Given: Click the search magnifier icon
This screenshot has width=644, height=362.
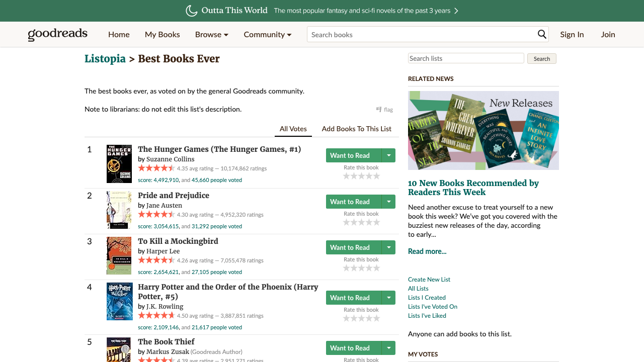Looking at the screenshot, I should click(x=542, y=34).
